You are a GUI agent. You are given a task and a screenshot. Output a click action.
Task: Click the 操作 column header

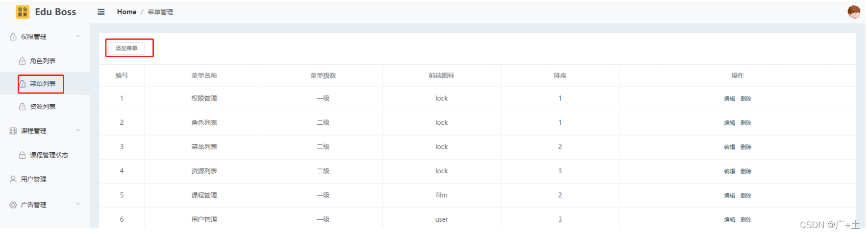coord(738,75)
